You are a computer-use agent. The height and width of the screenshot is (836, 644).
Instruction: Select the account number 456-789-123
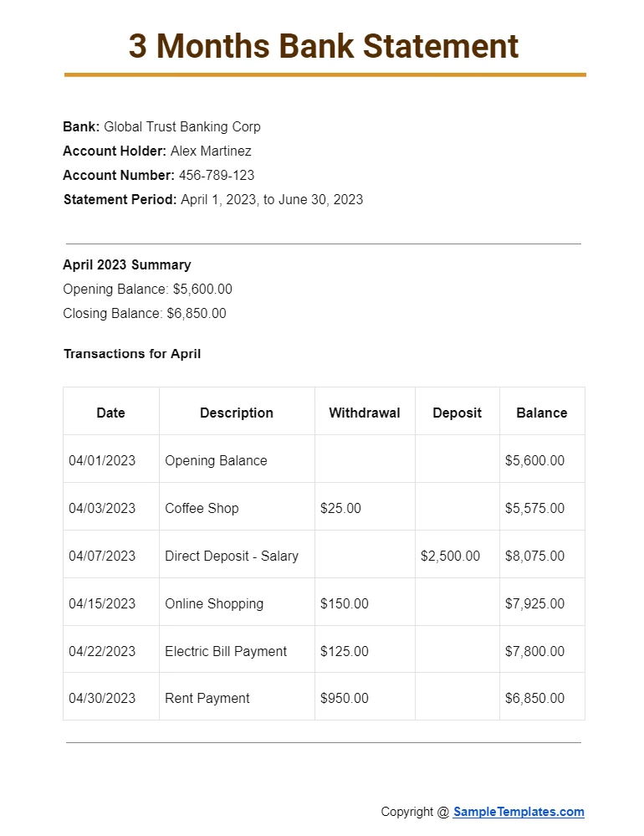tap(217, 175)
